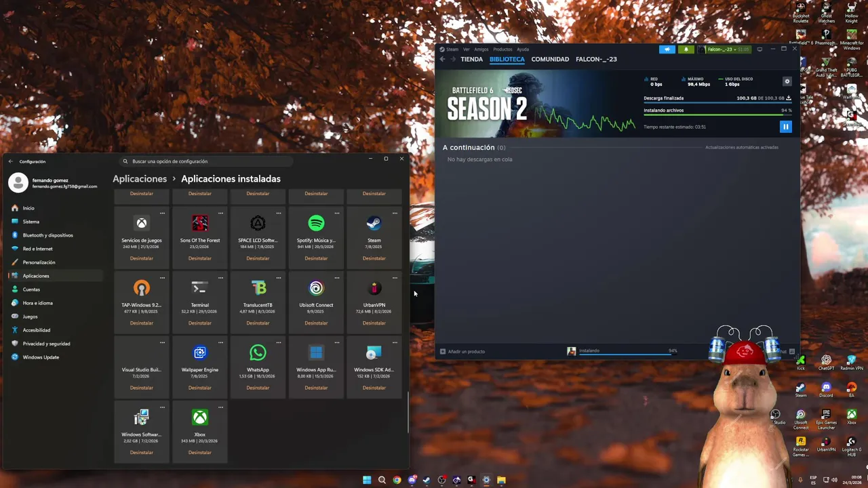Click the Configuración search input field
This screenshot has height=488, width=868.
[x=207, y=161]
